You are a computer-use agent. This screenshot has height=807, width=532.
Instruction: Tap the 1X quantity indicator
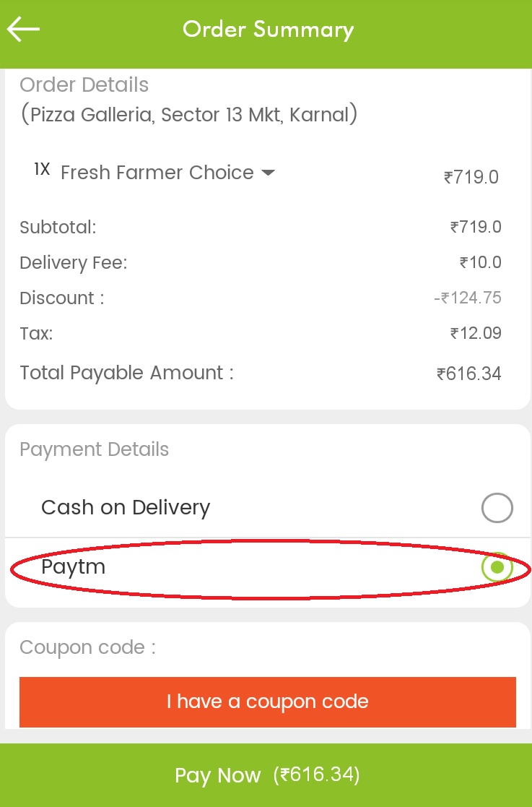42,171
